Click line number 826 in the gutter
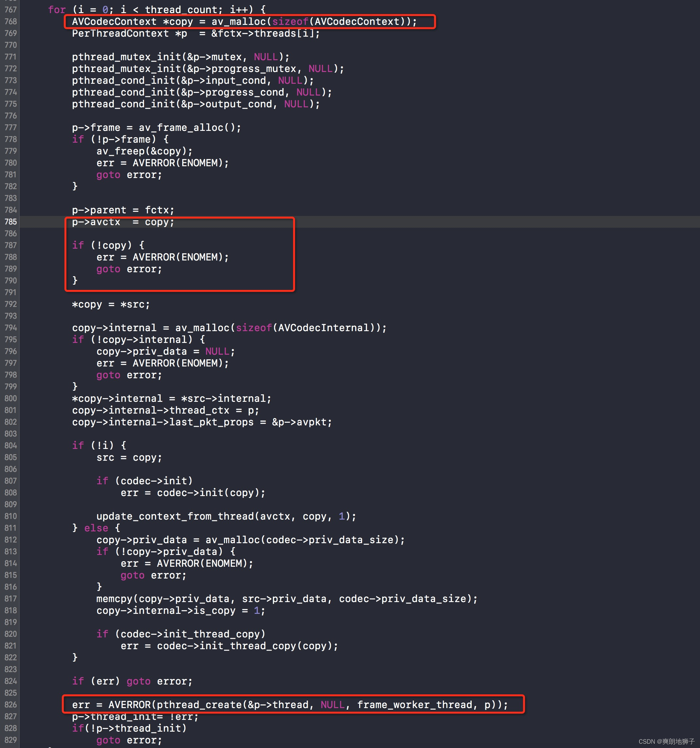 pyautogui.click(x=10, y=704)
